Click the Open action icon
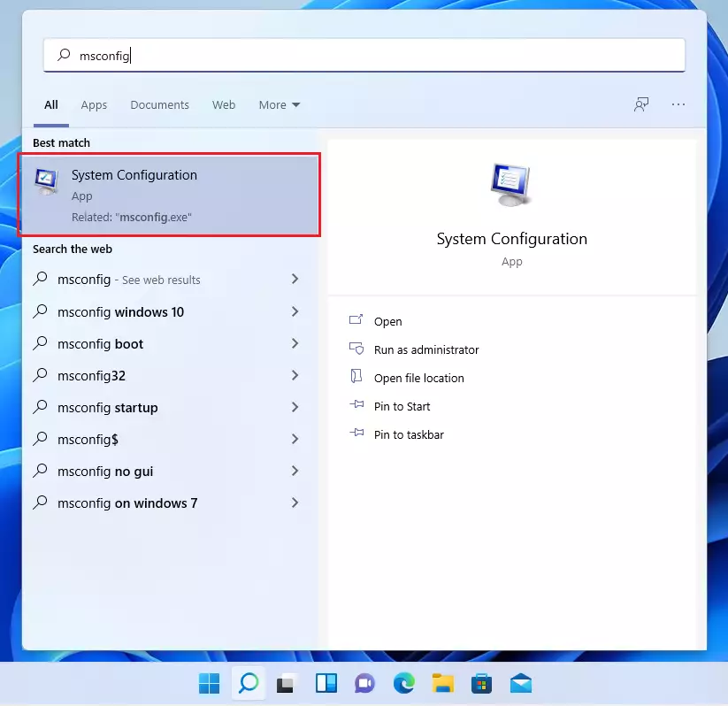The height and width of the screenshot is (706, 728). pyautogui.click(x=356, y=320)
